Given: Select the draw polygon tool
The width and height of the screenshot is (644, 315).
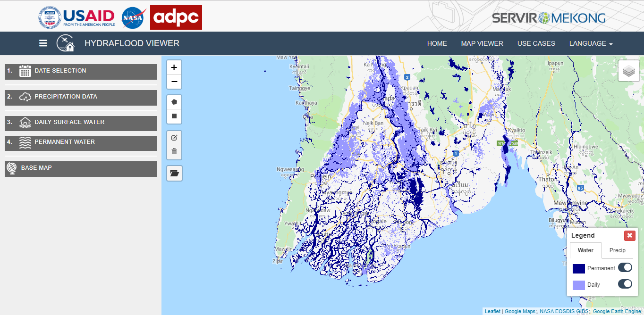Looking at the screenshot, I should pyautogui.click(x=174, y=101).
